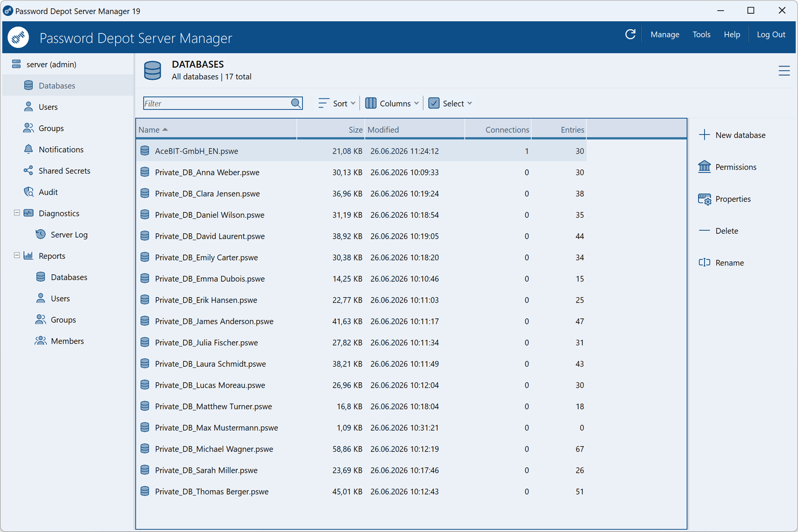Click the Delete minus icon
This screenshot has width=798, height=532.
click(704, 231)
